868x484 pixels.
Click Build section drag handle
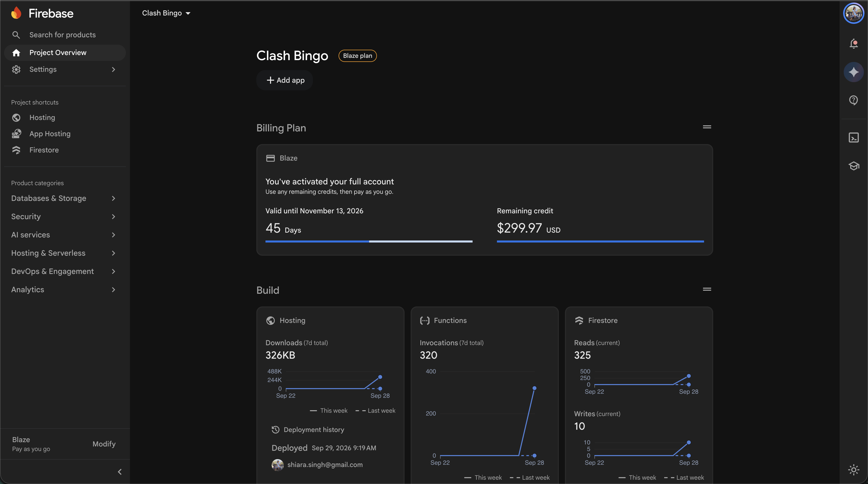click(707, 289)
